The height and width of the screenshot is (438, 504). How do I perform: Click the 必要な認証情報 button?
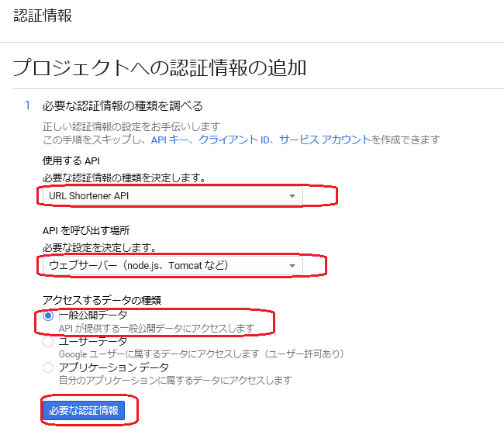[84, 410]
